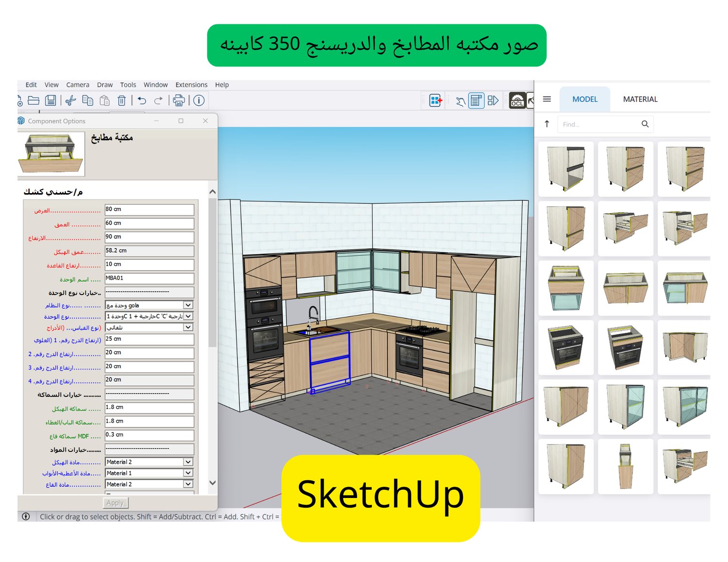This screenshot has width=728, height=562.
Task: Click the Apply button
Action: [116, 503]
